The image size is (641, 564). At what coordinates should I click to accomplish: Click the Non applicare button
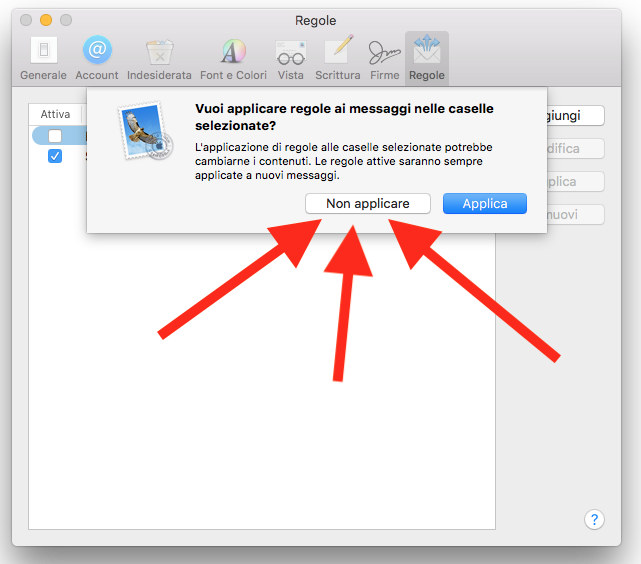point(368,204)
